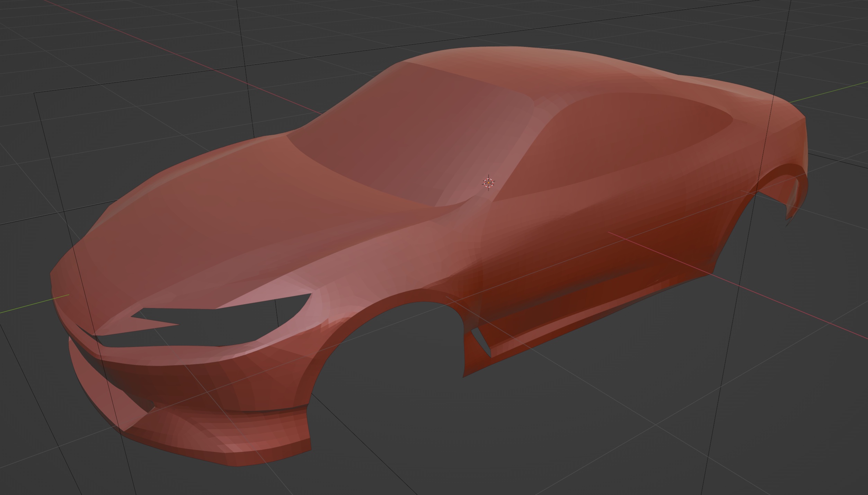The height and width of the screenshot is (495, 868).
Task: Click the 3D cursor crosshair on the car
Action: click(488, 182)
